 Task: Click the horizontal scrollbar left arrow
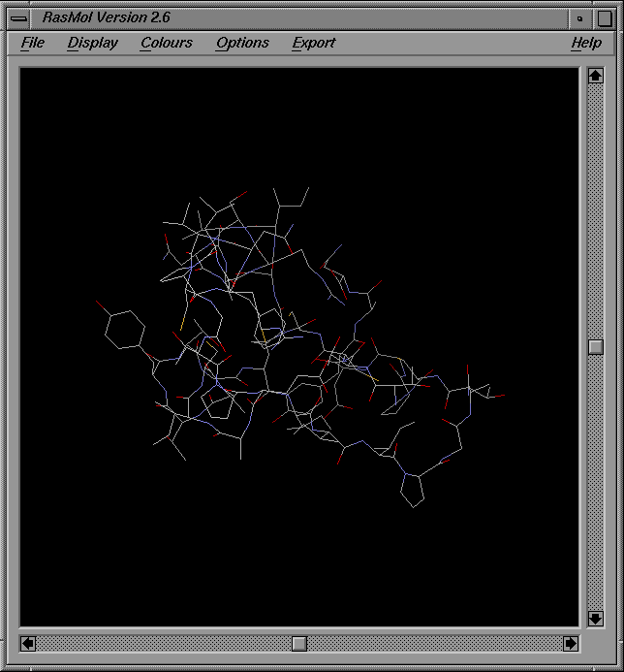(28, 643)
